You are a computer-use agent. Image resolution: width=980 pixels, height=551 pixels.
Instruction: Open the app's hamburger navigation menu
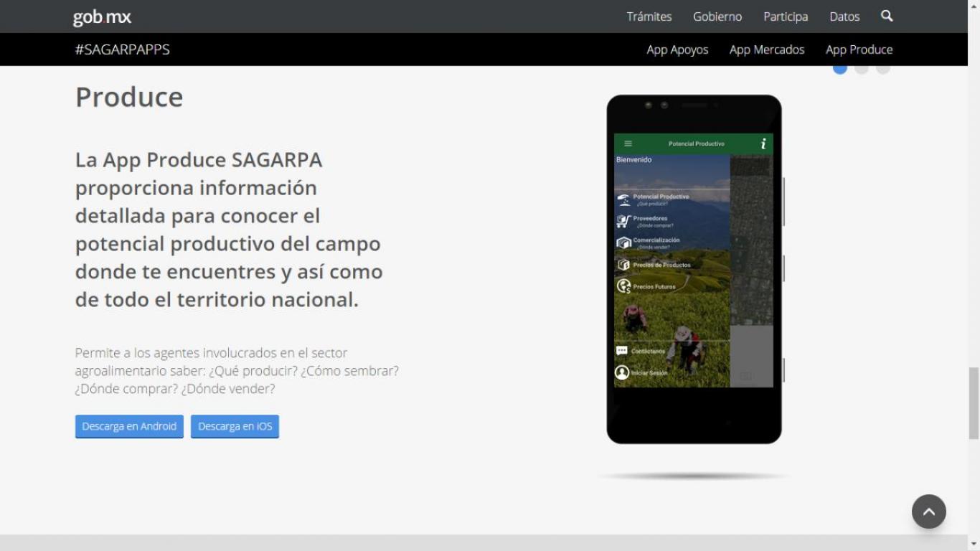pos(626,143)
